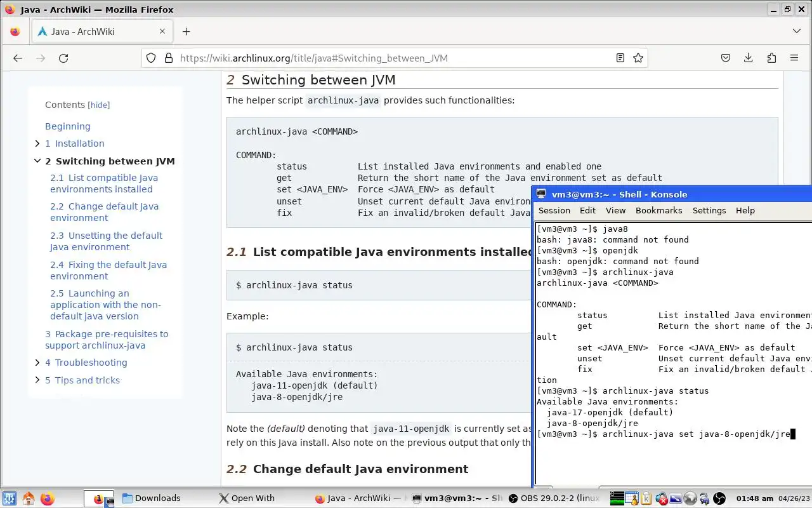Image resolution: width=812 pixels, height=508 pixels.
Task: Open the Konsole Help menu
Action: [745, 210]
